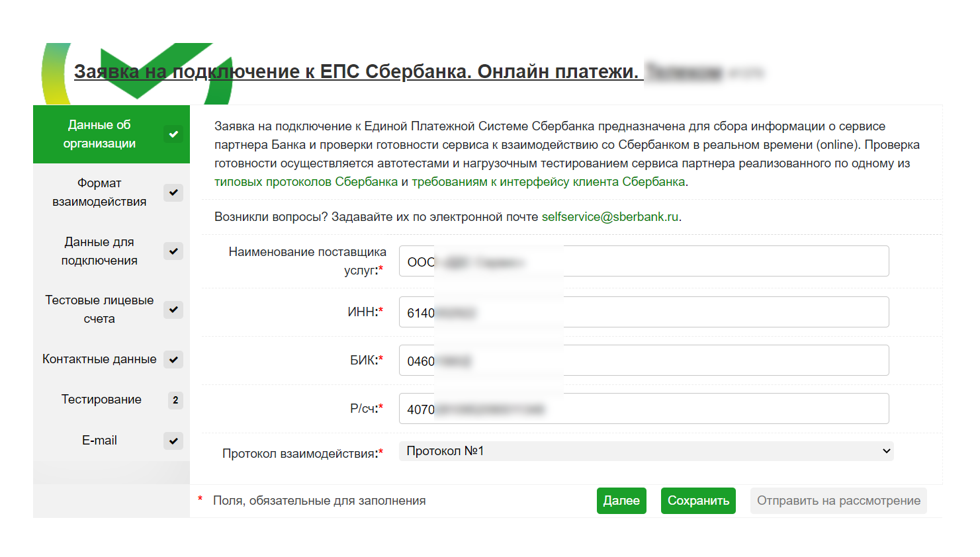Open Протокол взаимодействия dropdown
The height and width of the screenshot is (557, 980).
pyautogui.click(x=646, y=451)
